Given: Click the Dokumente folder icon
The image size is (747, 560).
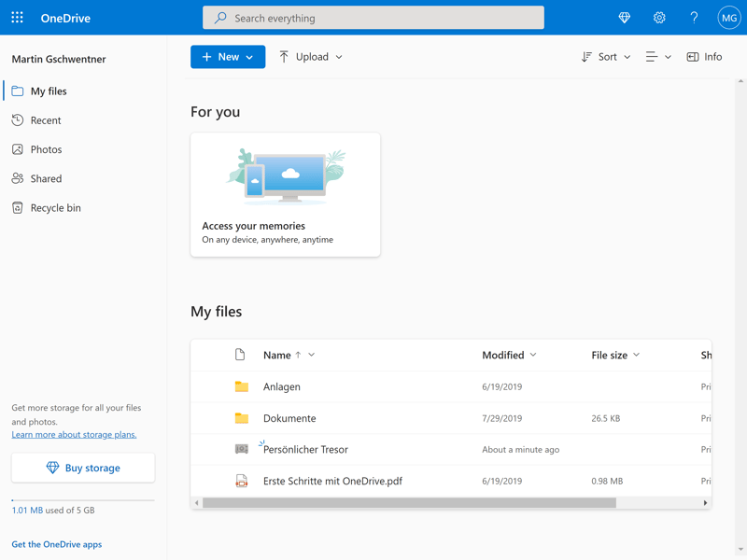Looking at the screenshot, I should pyautogui.click(x=242, y=418).
